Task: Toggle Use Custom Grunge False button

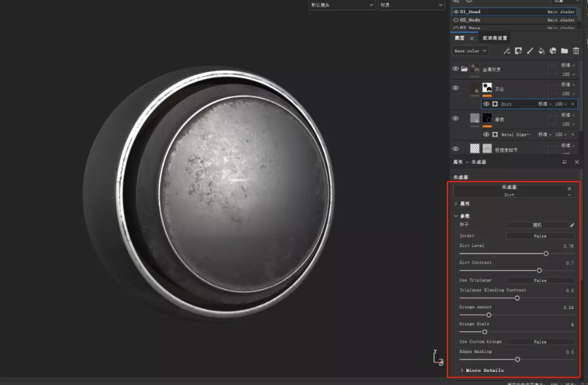Action: tap(540, 342)
